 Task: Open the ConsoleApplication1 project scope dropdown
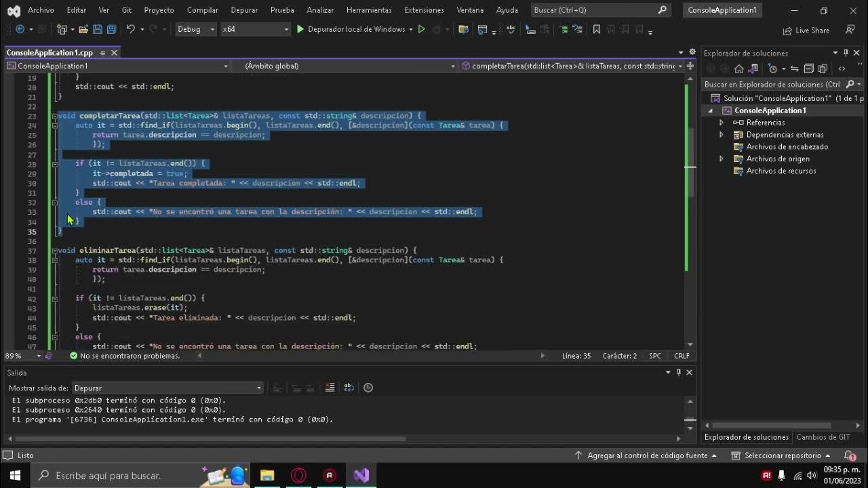[x=117, y=66]
